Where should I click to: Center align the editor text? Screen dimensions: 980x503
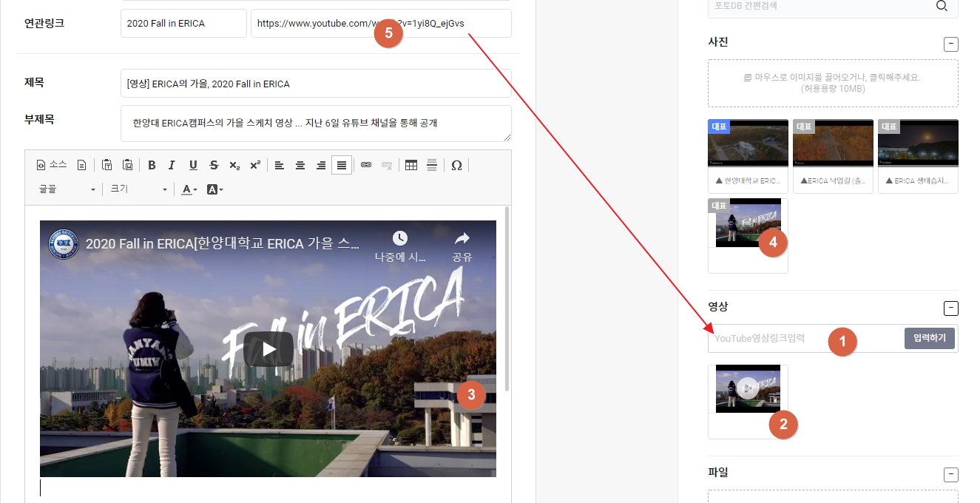pyautogui.click(x=300, y=165)
